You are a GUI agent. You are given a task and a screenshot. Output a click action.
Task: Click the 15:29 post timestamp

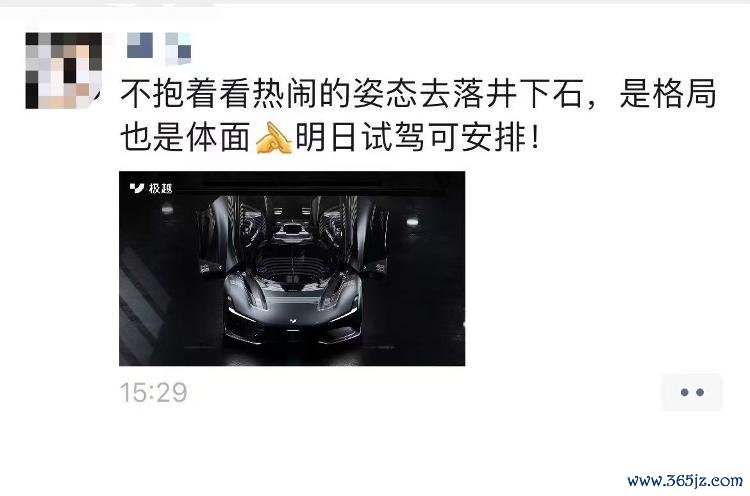point(154,393)
